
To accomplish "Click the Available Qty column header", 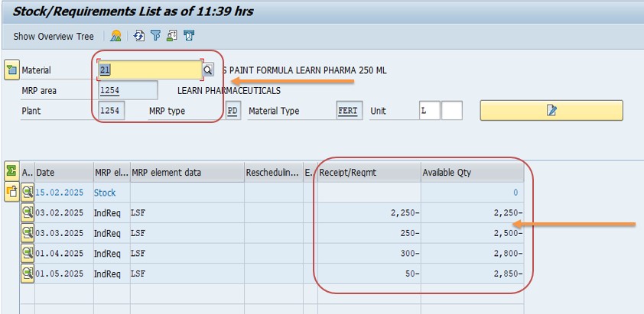I will click(x=473, y=173).
